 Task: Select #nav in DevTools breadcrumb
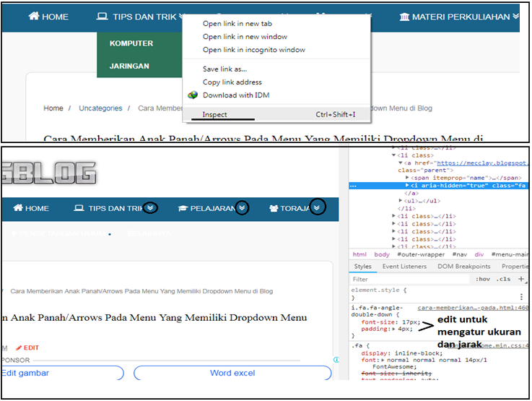459,254
